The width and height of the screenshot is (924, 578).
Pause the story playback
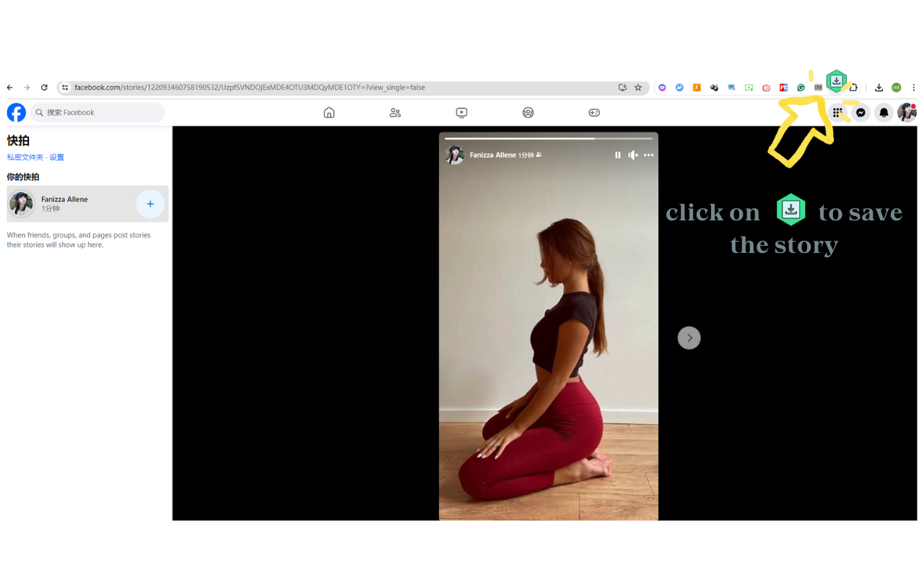618,155
